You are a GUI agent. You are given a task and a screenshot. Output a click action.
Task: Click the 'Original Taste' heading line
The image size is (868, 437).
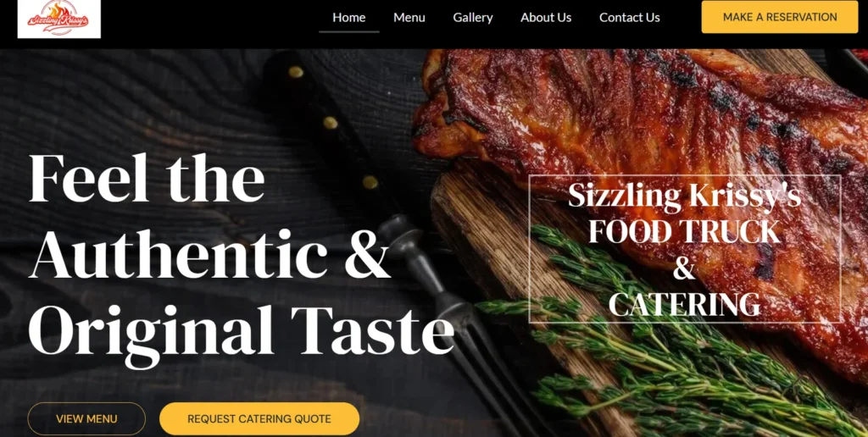point(242,331)
